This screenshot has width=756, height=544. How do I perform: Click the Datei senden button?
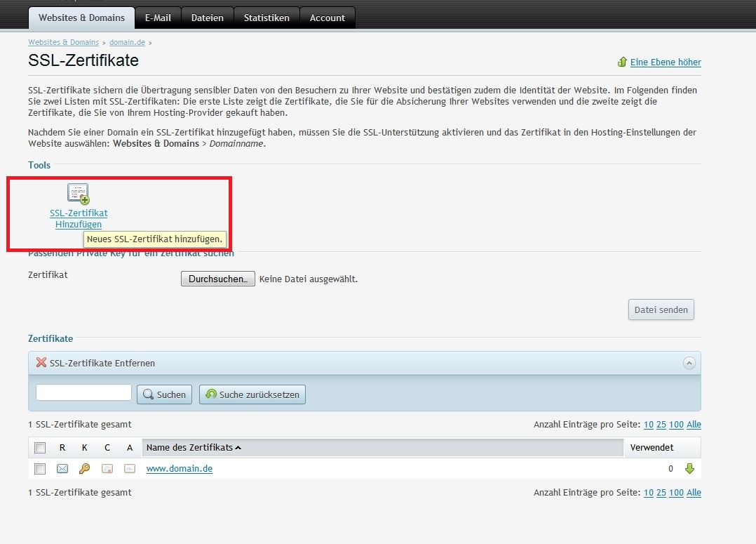tap(661, 310)
